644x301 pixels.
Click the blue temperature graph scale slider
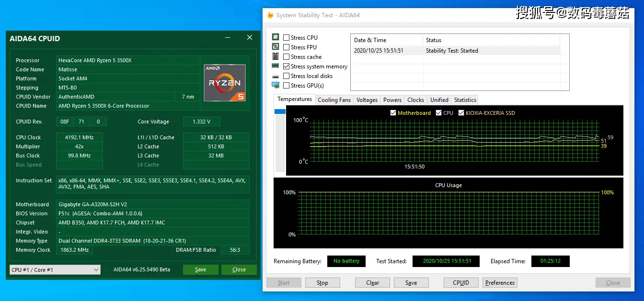(280, 111)
